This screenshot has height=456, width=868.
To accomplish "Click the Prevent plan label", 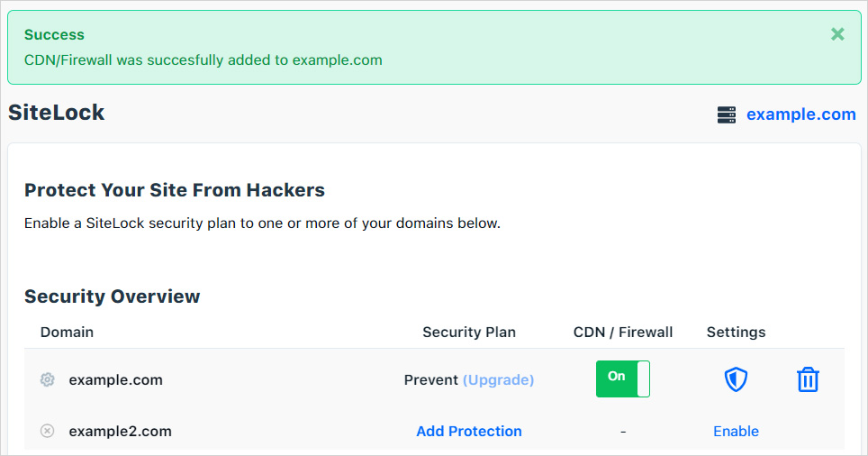I will coord(431,380).
